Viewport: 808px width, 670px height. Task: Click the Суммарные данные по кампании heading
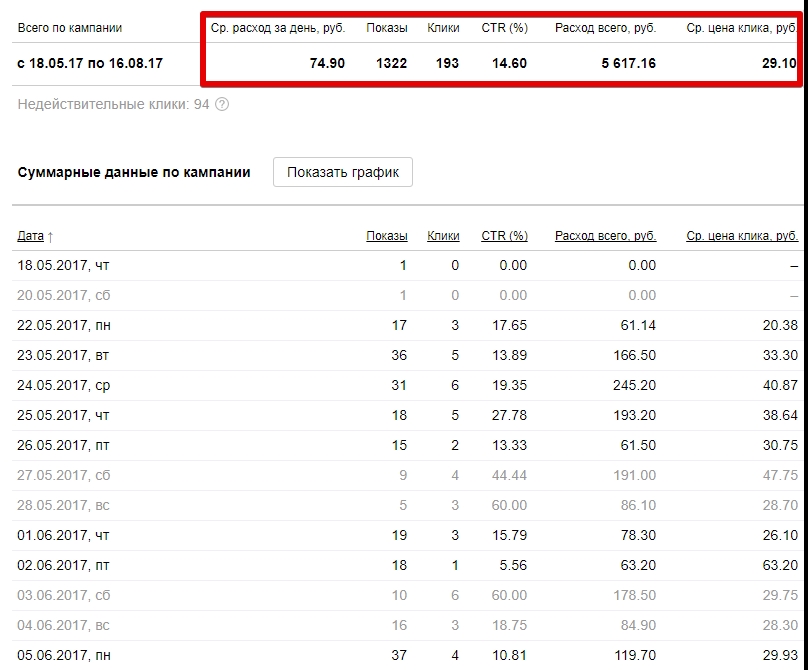click(x=134, y=172)
